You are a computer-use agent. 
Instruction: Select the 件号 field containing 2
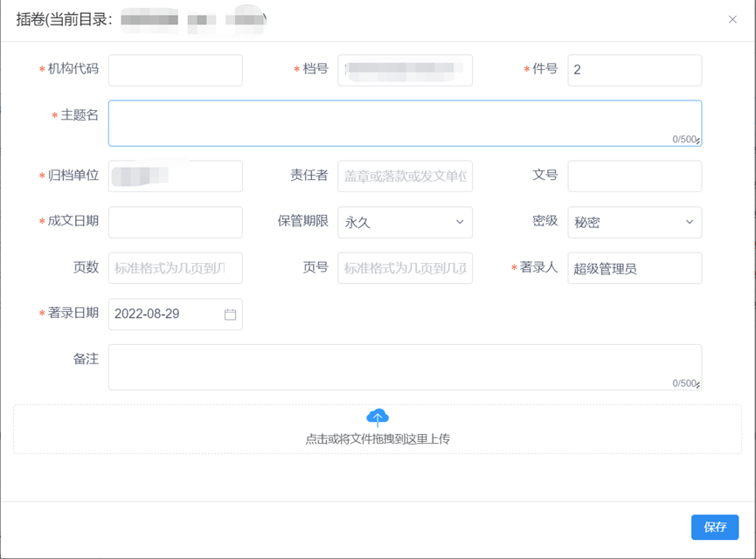(x=635, y=71)
